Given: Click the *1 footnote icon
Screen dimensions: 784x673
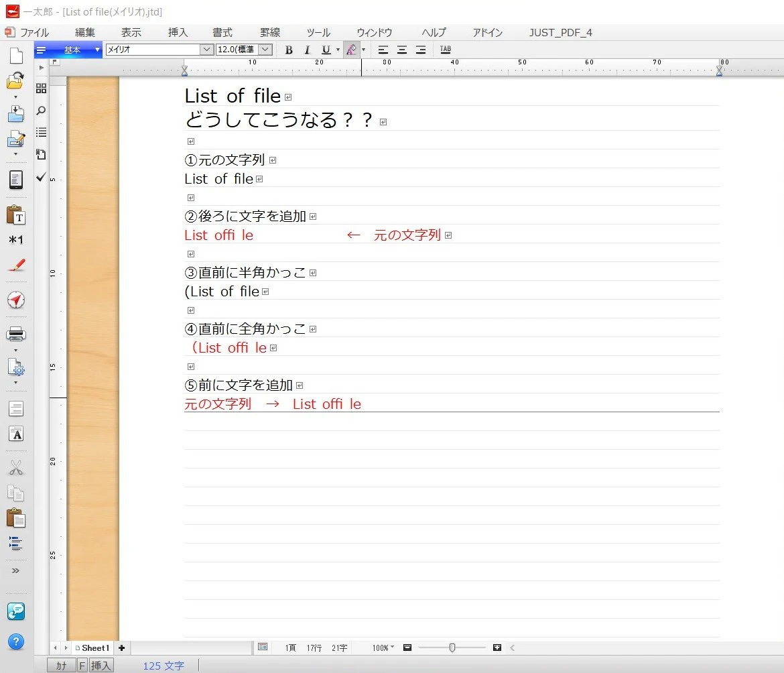Looking at the screenshot, I should click(16, 239).
